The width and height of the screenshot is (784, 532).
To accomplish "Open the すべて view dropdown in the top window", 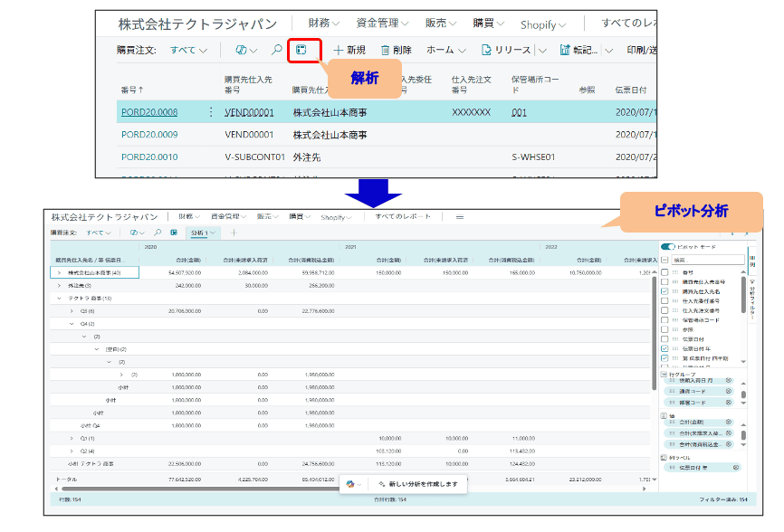I will click(x=188, y=50).
